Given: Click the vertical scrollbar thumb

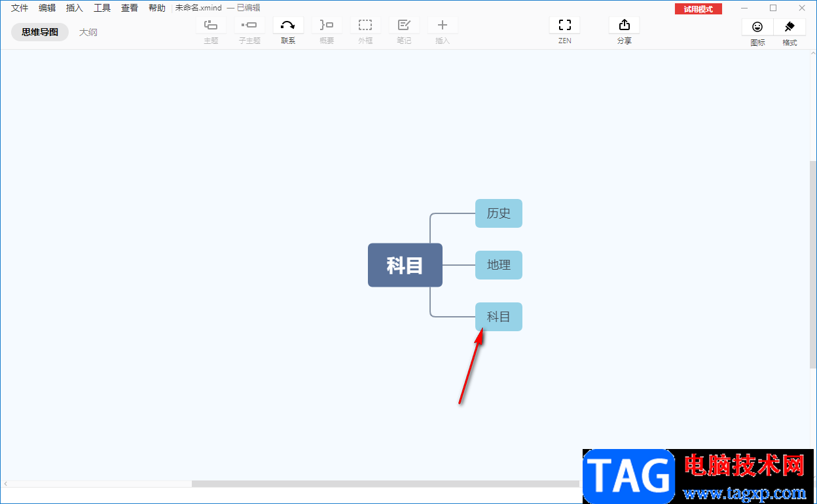Looking at the screenshot, I should coord(813,264).
